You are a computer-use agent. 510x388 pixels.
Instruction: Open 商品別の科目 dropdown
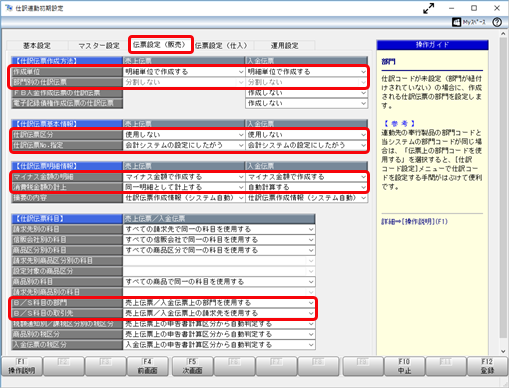(219, 282)
